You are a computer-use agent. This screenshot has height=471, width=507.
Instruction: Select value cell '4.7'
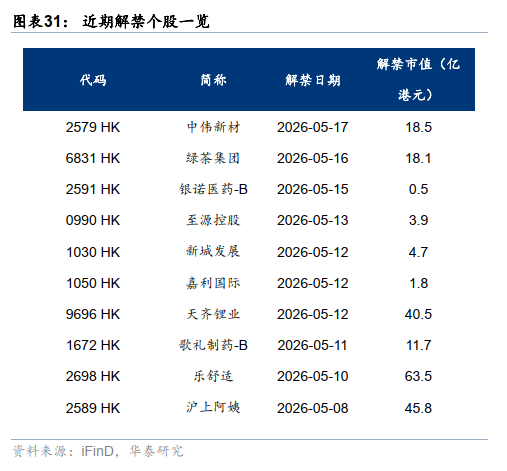tap(418, 252)
